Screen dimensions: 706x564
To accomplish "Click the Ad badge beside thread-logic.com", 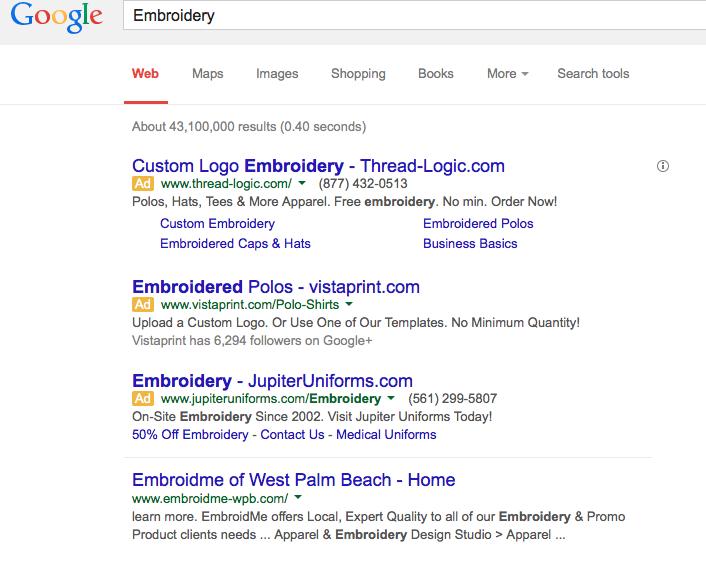I will pyautogui.click(x=143, y=184).
